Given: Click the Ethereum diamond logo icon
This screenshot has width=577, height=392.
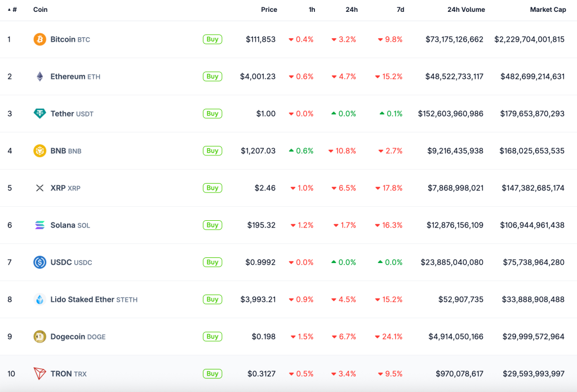Looking at the screenshot, I should [39, 77].
